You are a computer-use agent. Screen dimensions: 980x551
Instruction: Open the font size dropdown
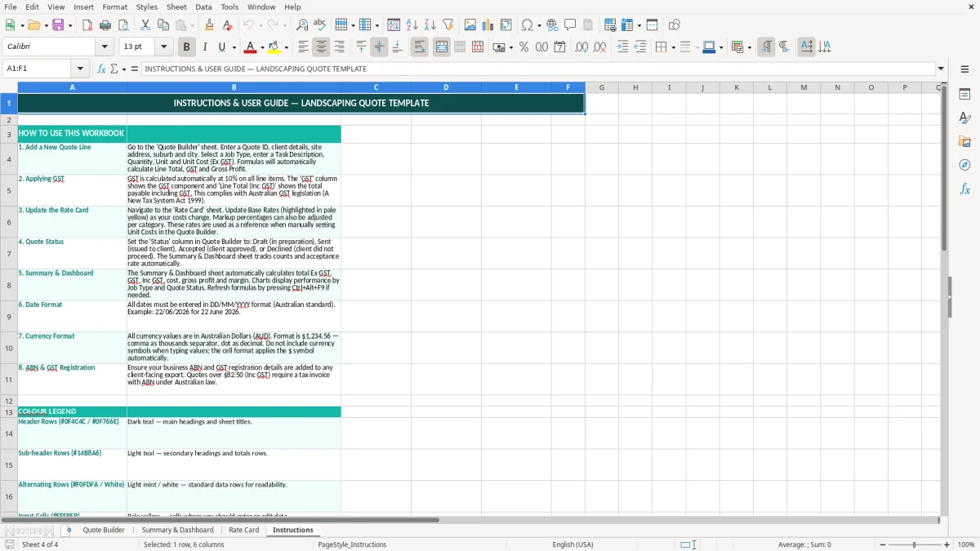point(163,47)
